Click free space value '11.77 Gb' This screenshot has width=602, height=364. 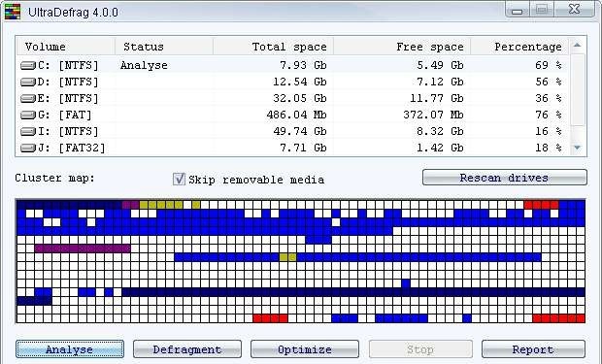coord(437,98)
